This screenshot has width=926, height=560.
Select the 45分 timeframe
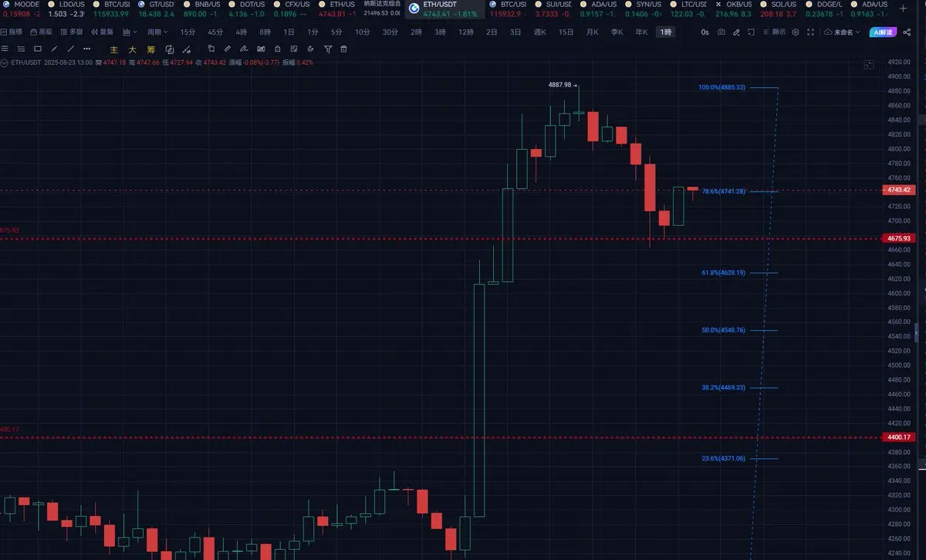tap(215, 32)
